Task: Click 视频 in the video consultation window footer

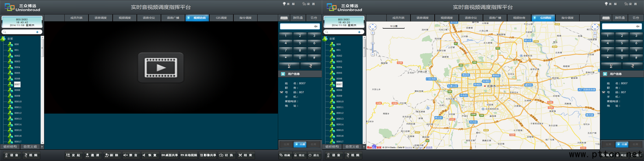Action: 31,155
